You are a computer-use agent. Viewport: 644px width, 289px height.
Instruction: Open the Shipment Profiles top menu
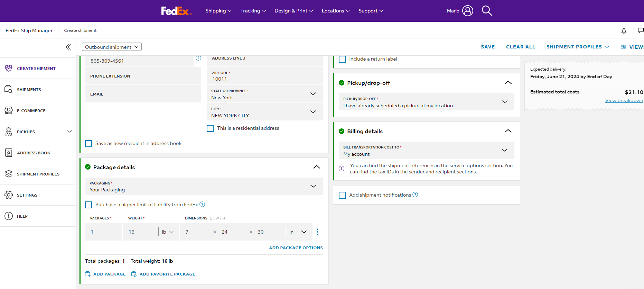pyautogui.click(x=578, y=47)
